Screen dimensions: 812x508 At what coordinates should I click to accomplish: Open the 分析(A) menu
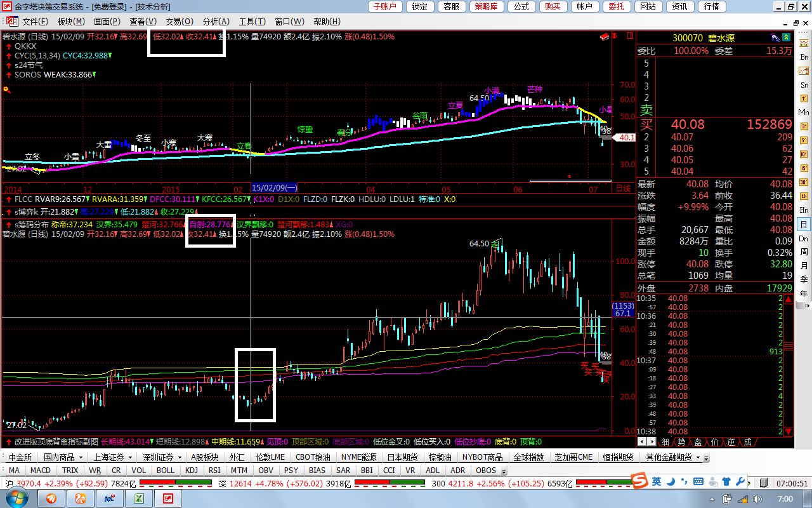coord(216,22)
